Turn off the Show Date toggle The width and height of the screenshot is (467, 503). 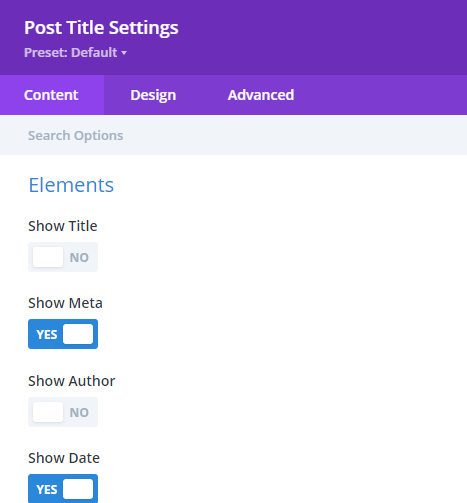63,489
